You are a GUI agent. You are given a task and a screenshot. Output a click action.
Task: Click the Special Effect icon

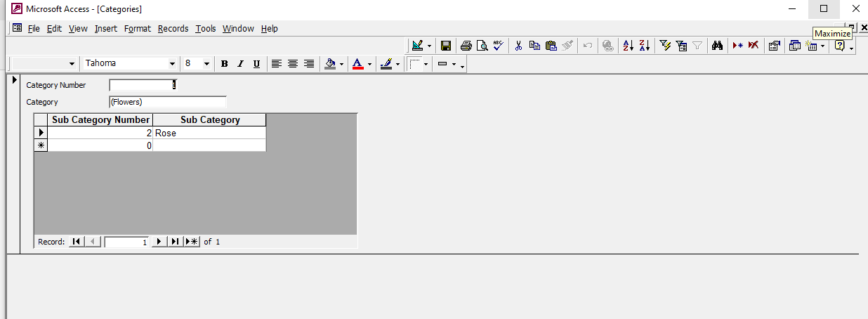click(x=442, y=63)
